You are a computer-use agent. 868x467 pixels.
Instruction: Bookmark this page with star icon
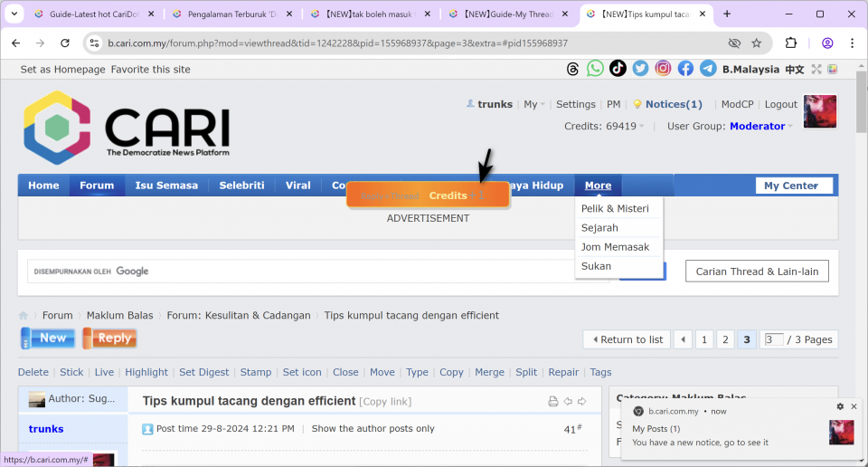[x=757, y=43]
